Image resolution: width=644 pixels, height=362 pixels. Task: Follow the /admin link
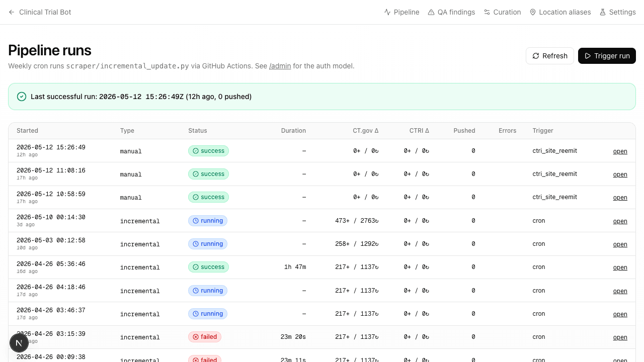click(280, 66)
